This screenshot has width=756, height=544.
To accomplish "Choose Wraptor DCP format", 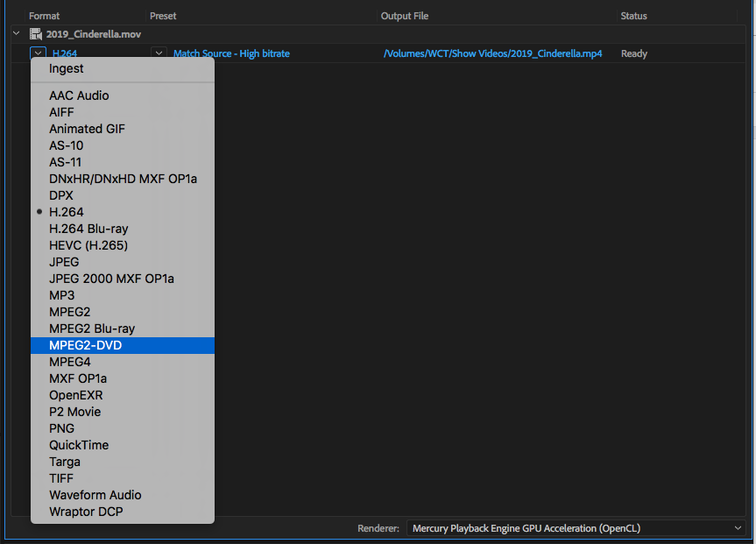I will point(86,512).
